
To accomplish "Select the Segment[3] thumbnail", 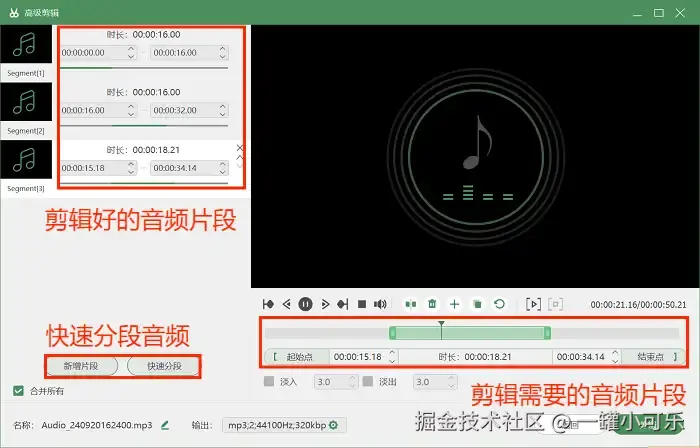I will 26,159.
